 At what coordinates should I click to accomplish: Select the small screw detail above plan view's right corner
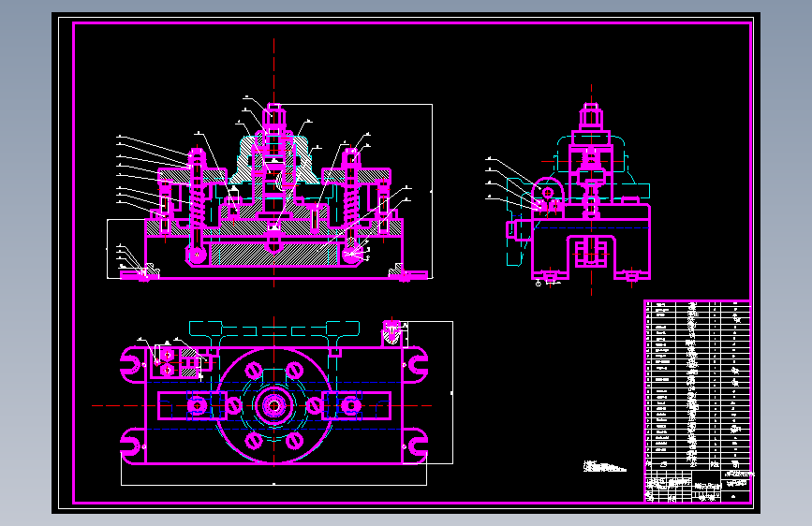392,332
